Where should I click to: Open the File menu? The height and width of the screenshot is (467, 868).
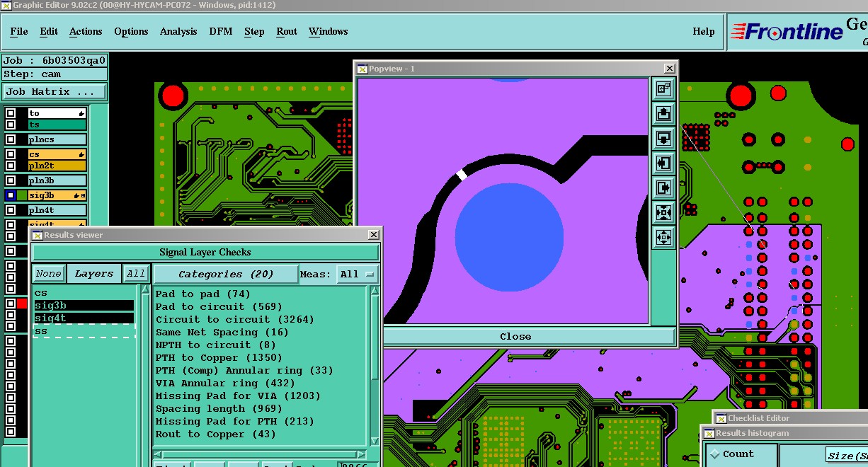click(x=19, y=31)
